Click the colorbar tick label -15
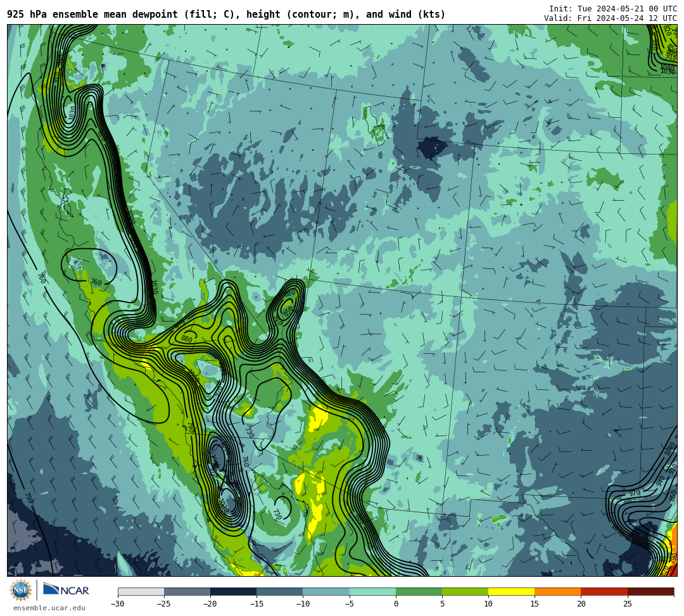684x616 pixels. click(x=256, y=604)
